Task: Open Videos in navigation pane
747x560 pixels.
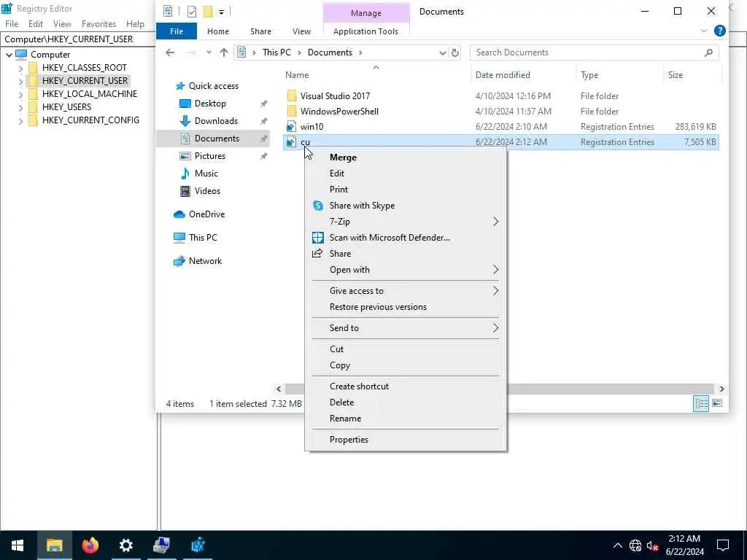Action: click(x=207, y=191)
